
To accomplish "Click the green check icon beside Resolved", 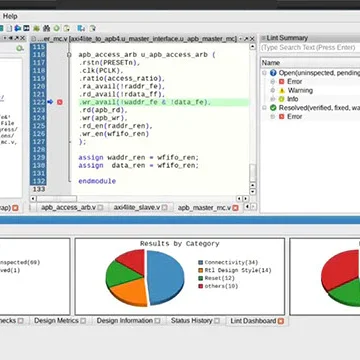I will point(273,108).
